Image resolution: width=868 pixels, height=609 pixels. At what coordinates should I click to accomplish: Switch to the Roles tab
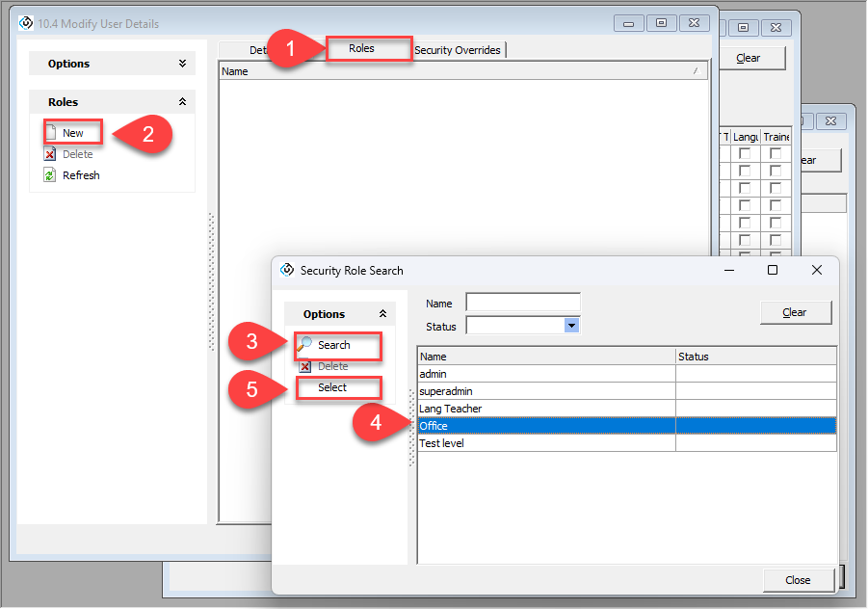click(x=362, y=49)
